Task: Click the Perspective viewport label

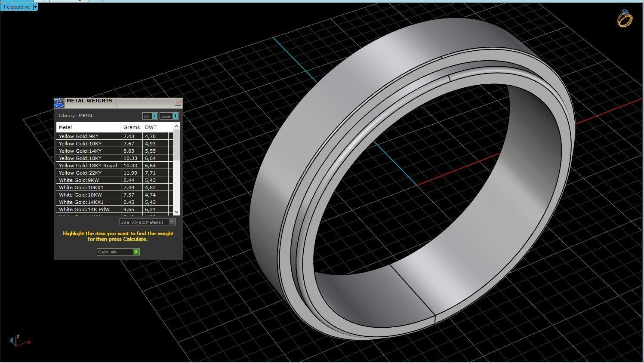Action: tap(17, 7)
